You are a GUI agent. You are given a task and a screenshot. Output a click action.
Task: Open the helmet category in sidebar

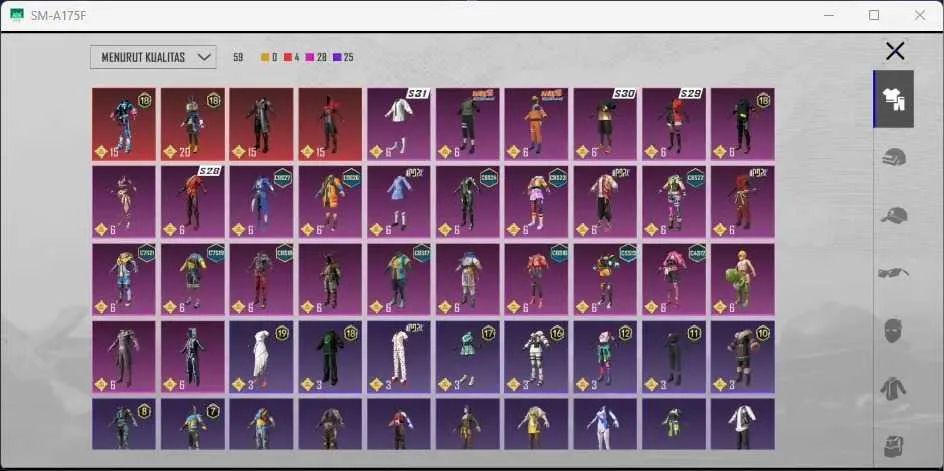click(x=894, y=157)
